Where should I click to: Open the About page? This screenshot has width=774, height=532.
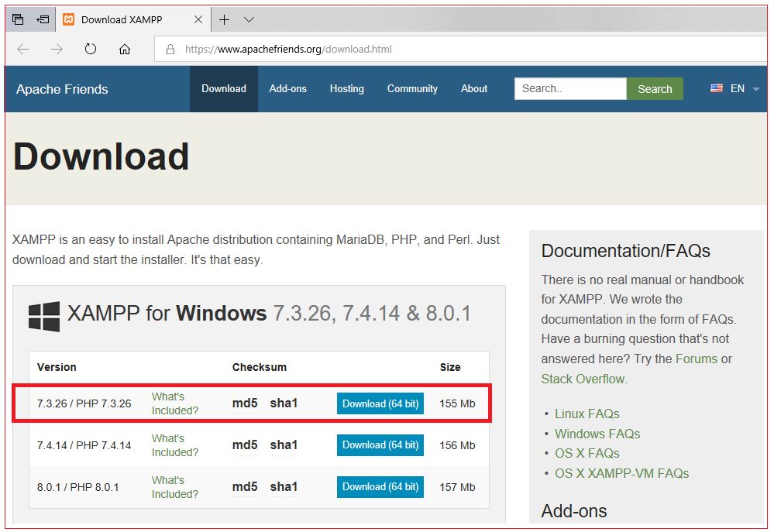click(x=473, y=88)
